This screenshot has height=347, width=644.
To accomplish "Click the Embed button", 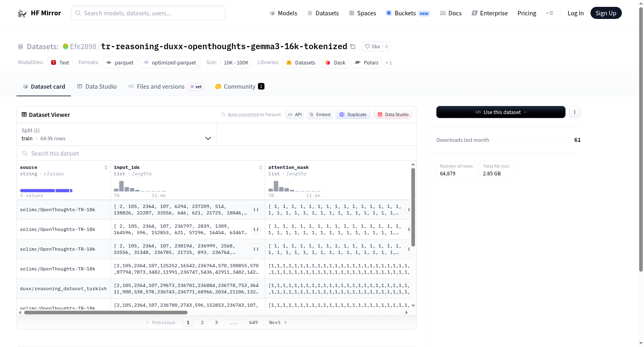I will tap(320, 114).
